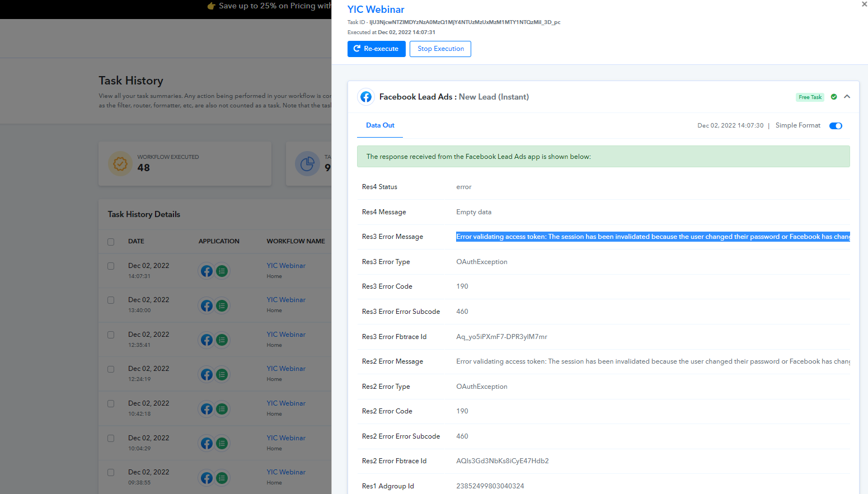This screenshot has width=868, height=494.
Task: Click the Res2 Error Message value text
Action: [x=653, y=361]
